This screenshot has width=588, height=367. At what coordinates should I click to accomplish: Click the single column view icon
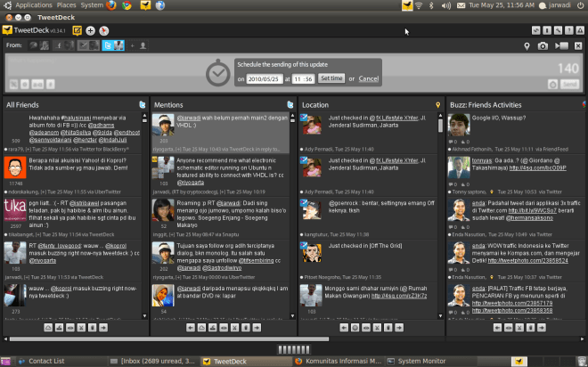[547, 31]
